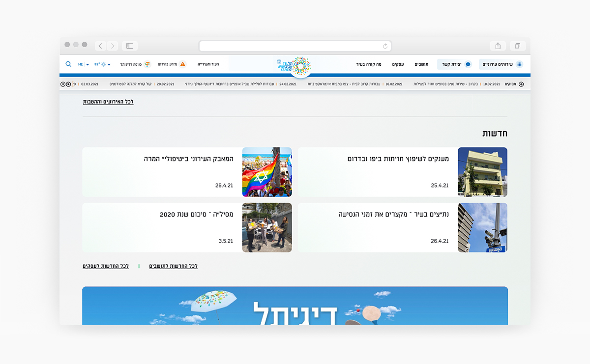Expand the 32° weather dropdown
This screenshot has width=590, height=364.
tap(103, 64)
